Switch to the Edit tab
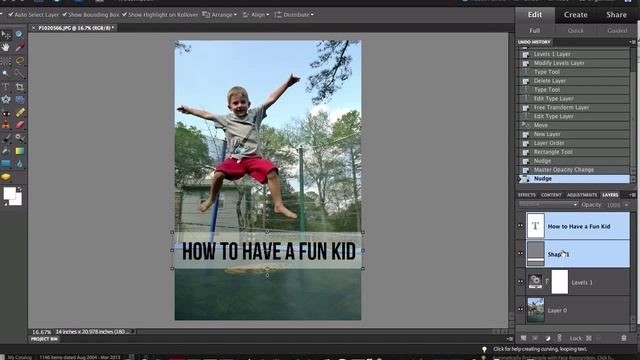 (535, 15)
